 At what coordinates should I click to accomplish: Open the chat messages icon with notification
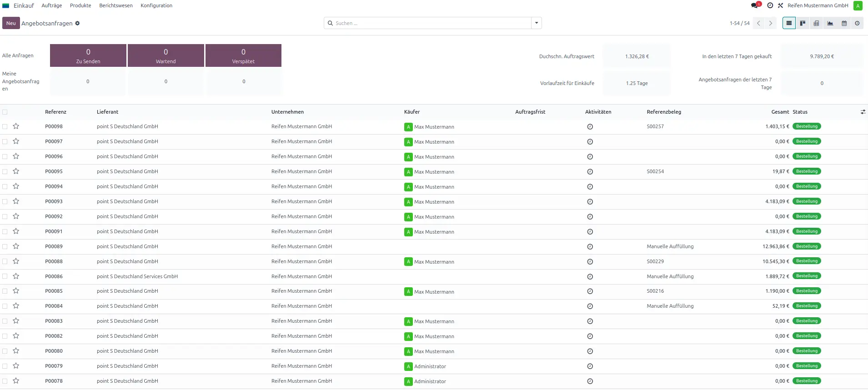(x=755, y=5)
